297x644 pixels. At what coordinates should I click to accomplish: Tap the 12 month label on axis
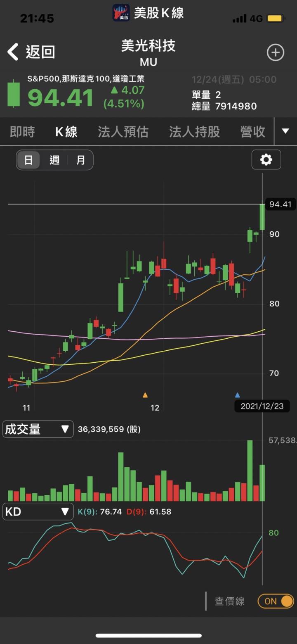pyautogui.click(x=155, y=408)
